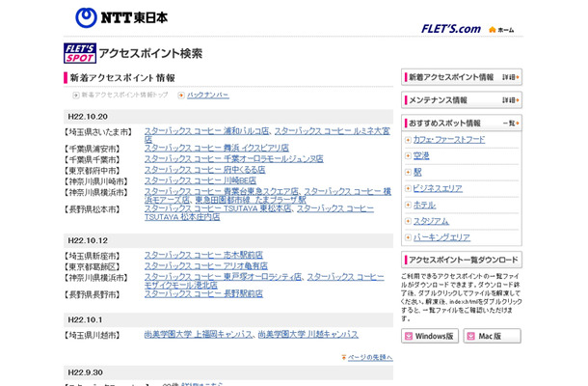Click the arrow icon before 新着アクセスポイント情報トップ
588x386 pixels.
pos(76,96)
